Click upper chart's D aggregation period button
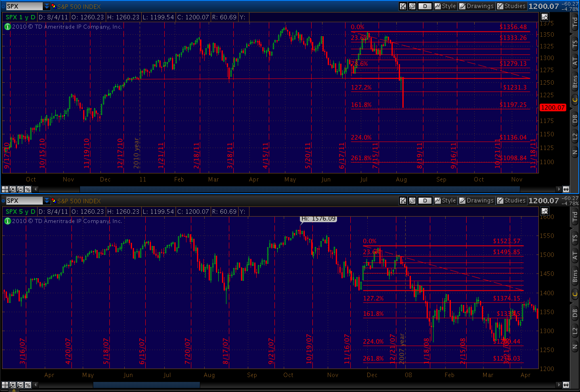Viewport: 580px width, 392px height. 425,6
